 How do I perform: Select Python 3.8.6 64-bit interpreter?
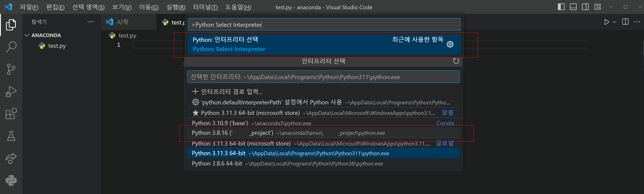click(323, 164)
